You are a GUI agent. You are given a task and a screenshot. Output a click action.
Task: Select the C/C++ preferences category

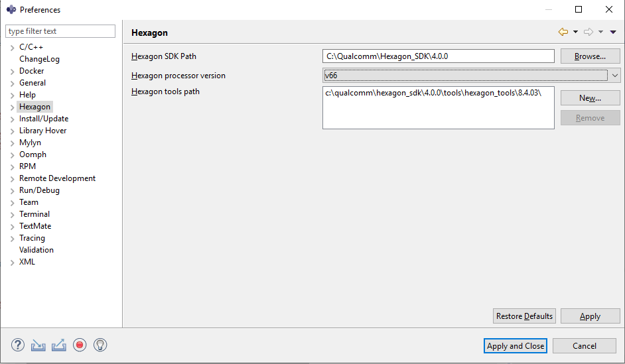pyautogui.click(x=31, y=47)
